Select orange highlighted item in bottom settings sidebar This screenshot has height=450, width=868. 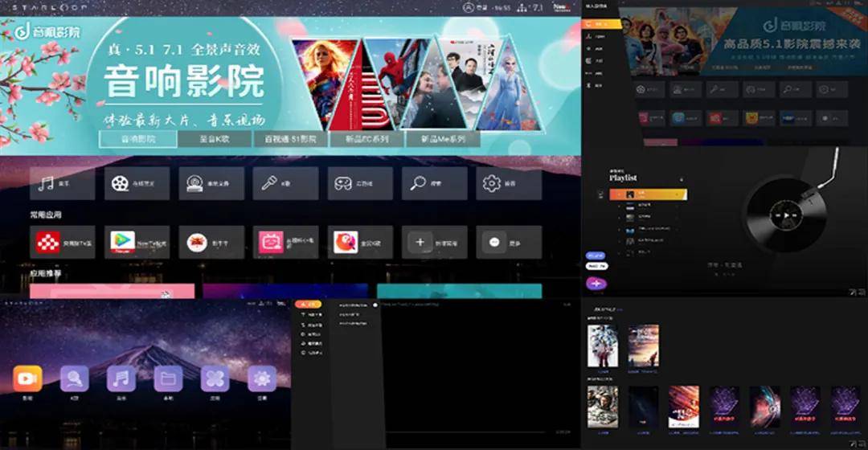[x=309, y=305]
